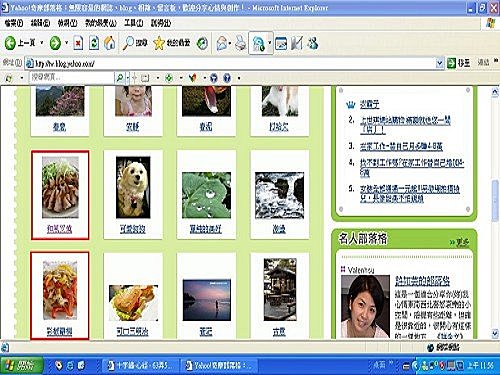The image size is (500, 375).
Task: Open the 我的最愛(A) Favorites menu
Action: [x=100, y=23]
